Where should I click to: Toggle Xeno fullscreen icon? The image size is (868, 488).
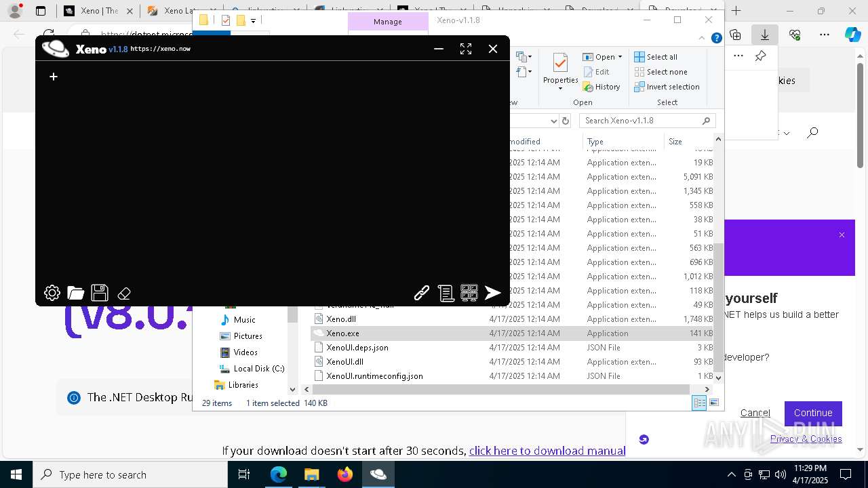click(x=466, y=49)
